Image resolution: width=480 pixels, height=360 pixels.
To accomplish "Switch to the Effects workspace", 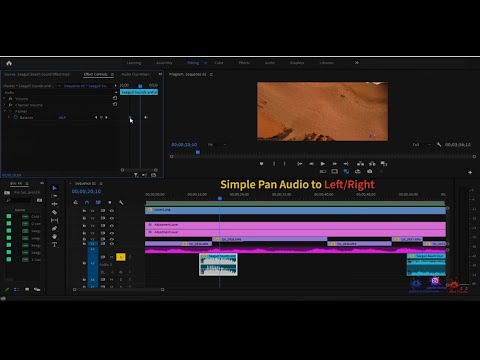I will (x=244, y=63).
